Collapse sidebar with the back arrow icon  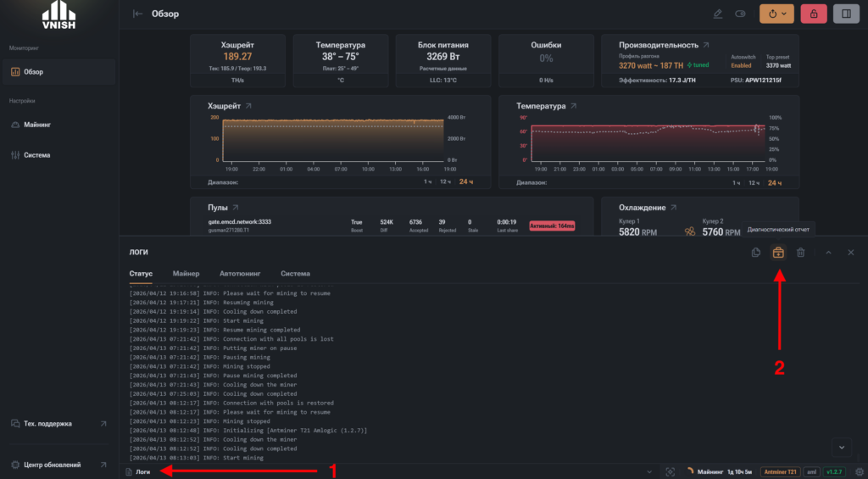(138, 14)
